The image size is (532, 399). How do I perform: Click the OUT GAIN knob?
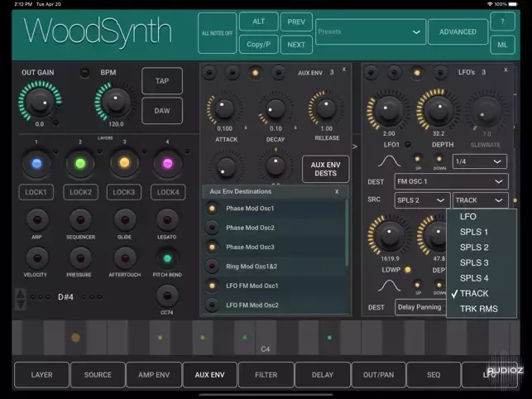coord(40,101)
